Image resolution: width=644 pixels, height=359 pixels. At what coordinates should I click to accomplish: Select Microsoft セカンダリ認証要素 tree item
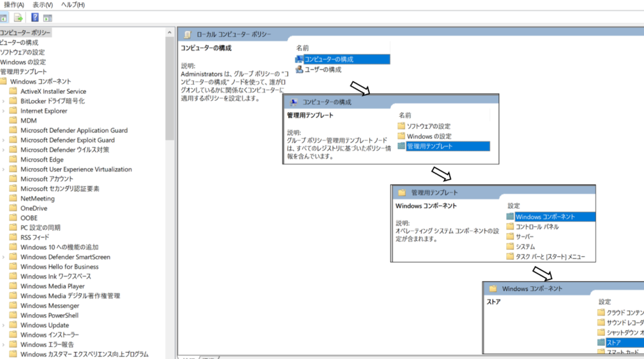pyautogui.click(x=60, y=189)
